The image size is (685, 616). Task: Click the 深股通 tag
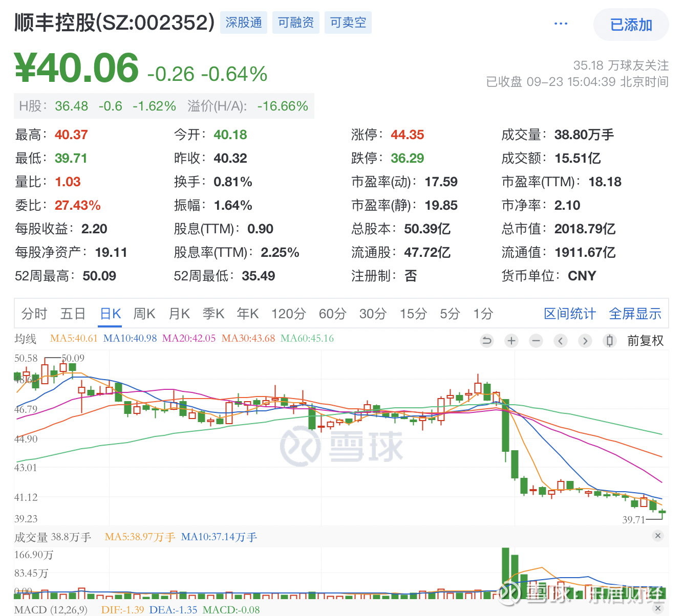(244, 23)
